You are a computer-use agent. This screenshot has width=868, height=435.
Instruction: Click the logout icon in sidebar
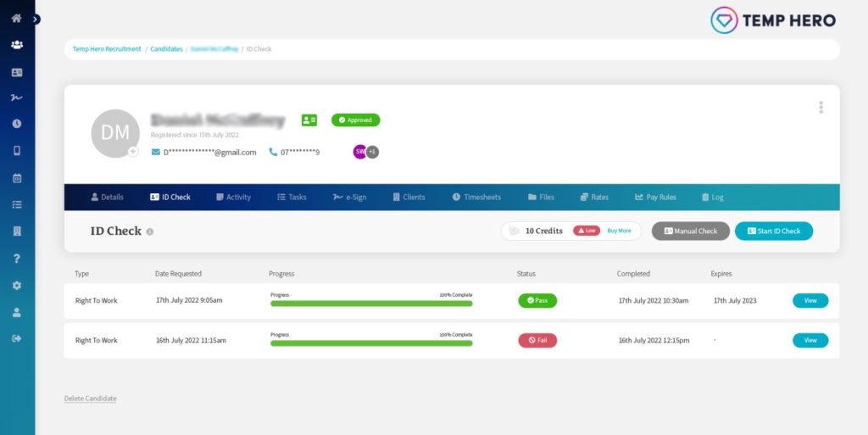17,338
